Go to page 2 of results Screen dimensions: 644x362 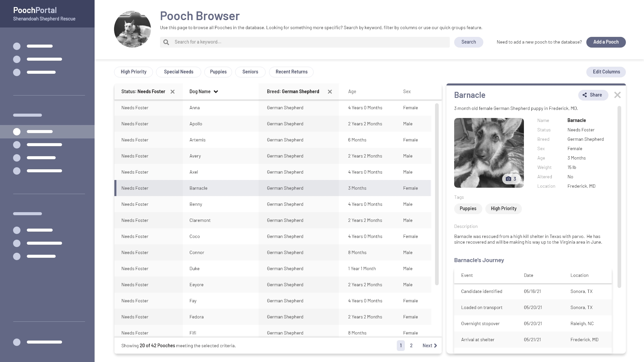tap(411, 346)
